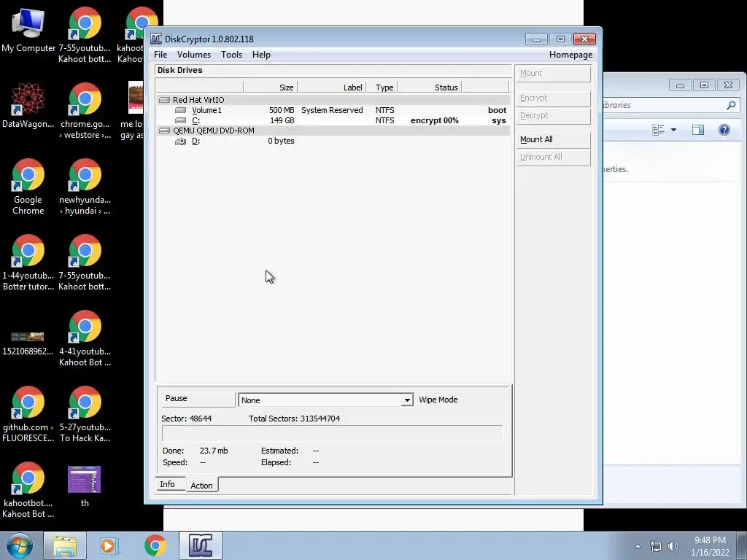Open Chrome from the taskbar
Screen dimensions: 747x560
[155, 545]
